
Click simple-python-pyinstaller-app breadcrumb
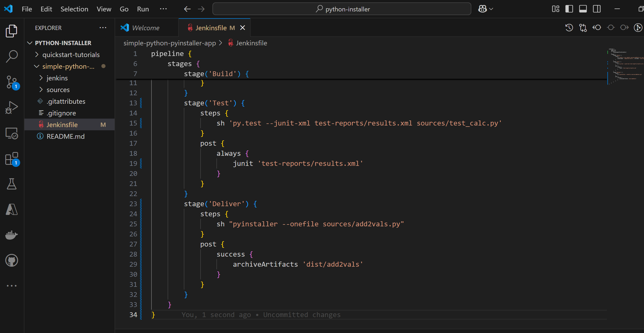170,43
